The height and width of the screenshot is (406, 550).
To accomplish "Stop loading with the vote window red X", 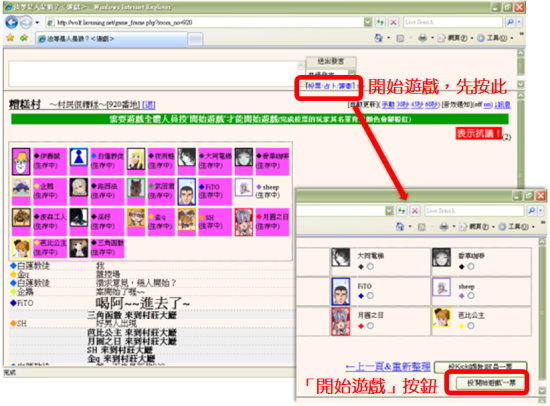I will click(x=415, y=211).
